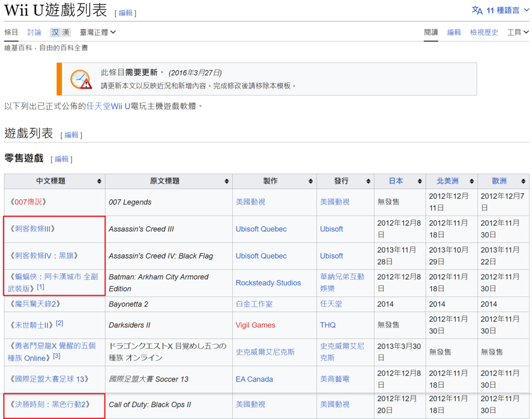
Task: Switch to the 條目 tab
Action: [11, 32]
